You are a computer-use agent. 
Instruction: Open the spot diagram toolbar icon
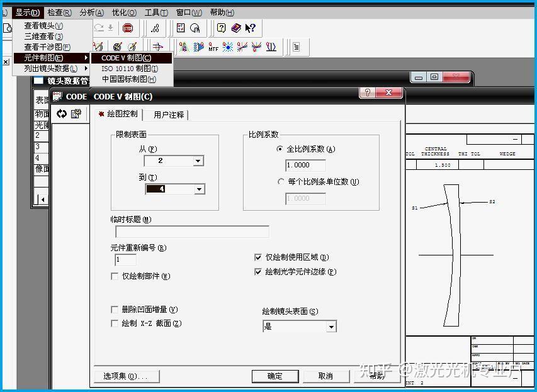pos(228,46)
